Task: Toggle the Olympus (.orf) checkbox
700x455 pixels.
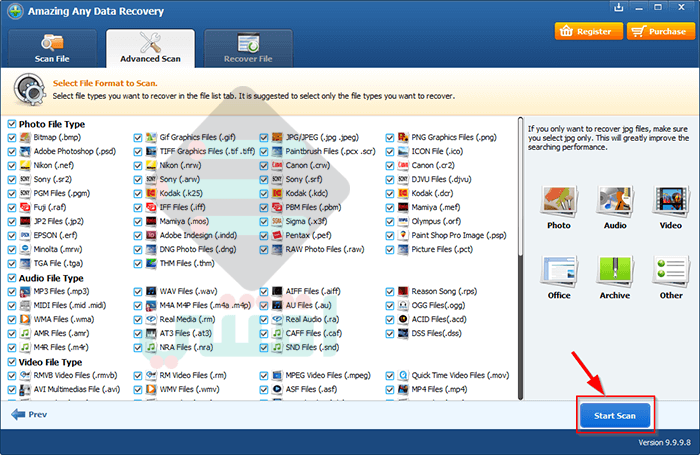Action: (390, 222)
